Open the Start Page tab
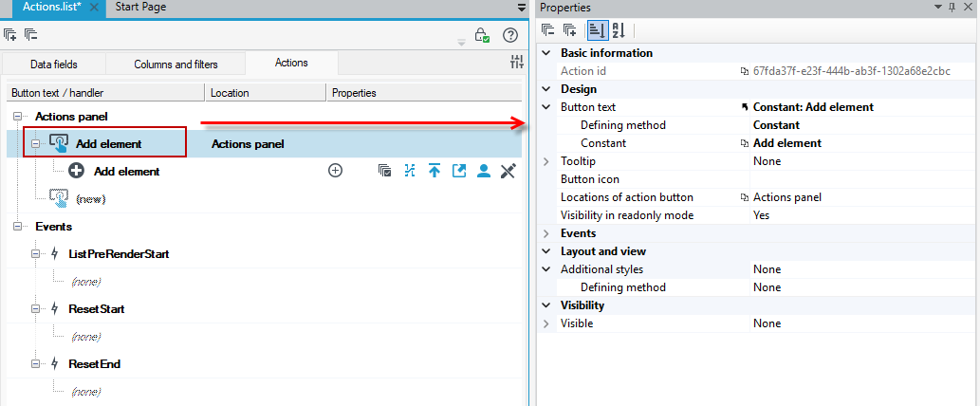This screenshot has height=406, width=980. [140, 8]
